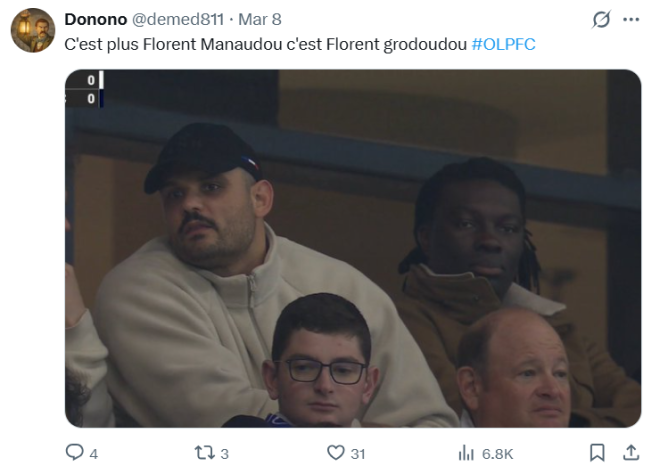Share the post via the share icon
This screenshot has width=660, height=474.
pos(631,453)
